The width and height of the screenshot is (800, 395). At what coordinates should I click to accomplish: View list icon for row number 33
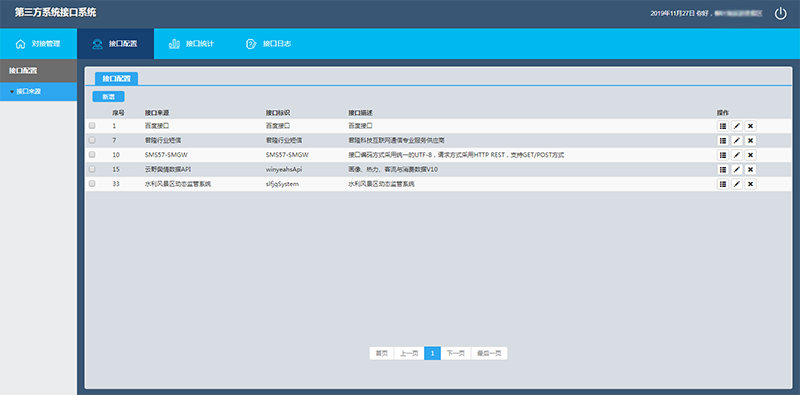722,184
